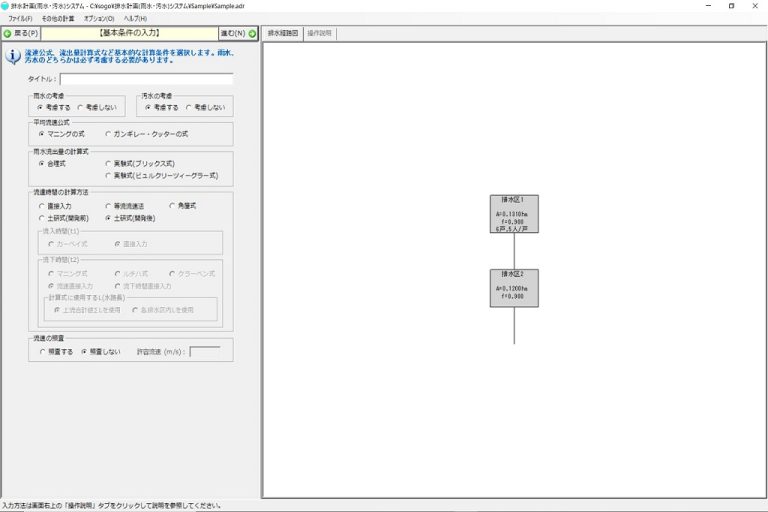Click the 許容流速 (m/s) input box
Viewport: 768px width, 512px height.
point(204,352)
